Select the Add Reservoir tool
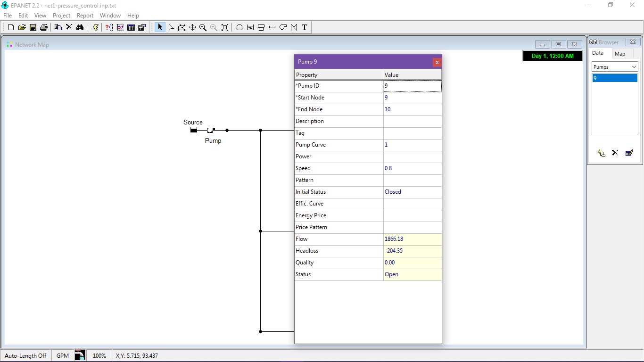This screenshot has height=362, width=644. (x=250, y=27)
